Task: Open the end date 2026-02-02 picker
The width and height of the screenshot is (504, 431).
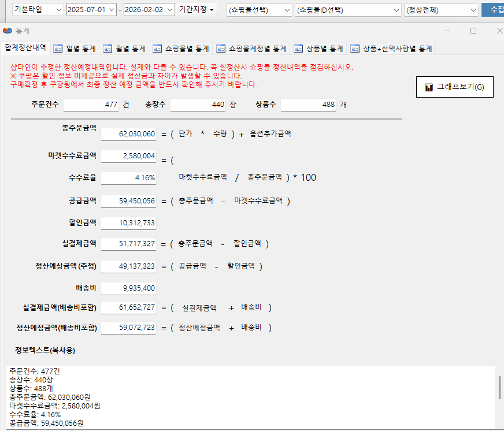Action: coord(169,10)
